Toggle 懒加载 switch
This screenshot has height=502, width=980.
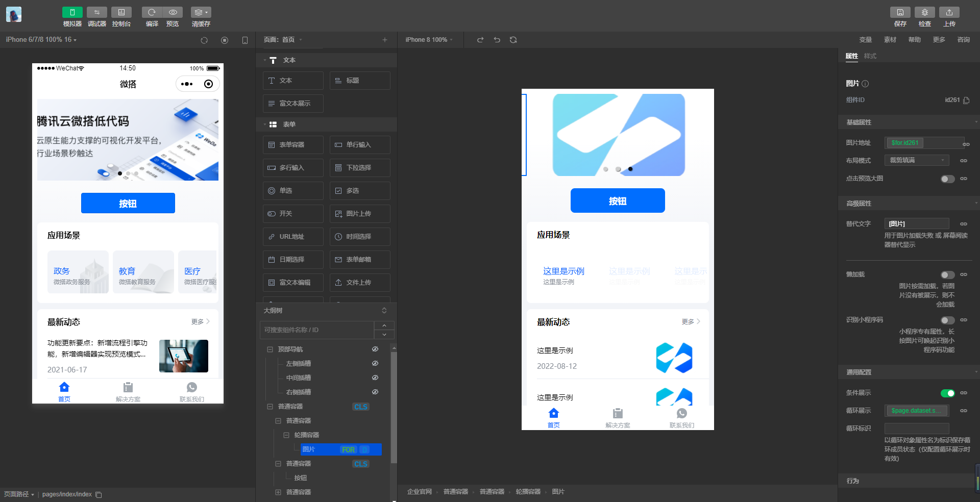[948, 275]
